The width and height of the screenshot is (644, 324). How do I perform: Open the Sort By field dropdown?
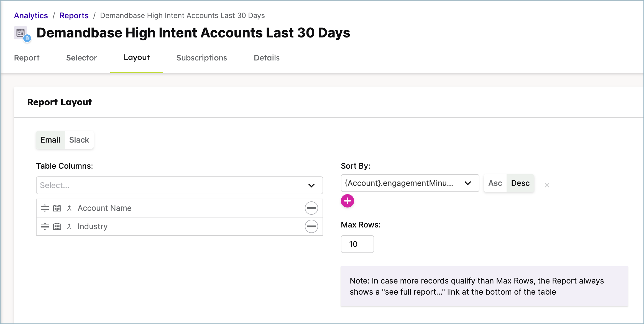coord(410,183)
